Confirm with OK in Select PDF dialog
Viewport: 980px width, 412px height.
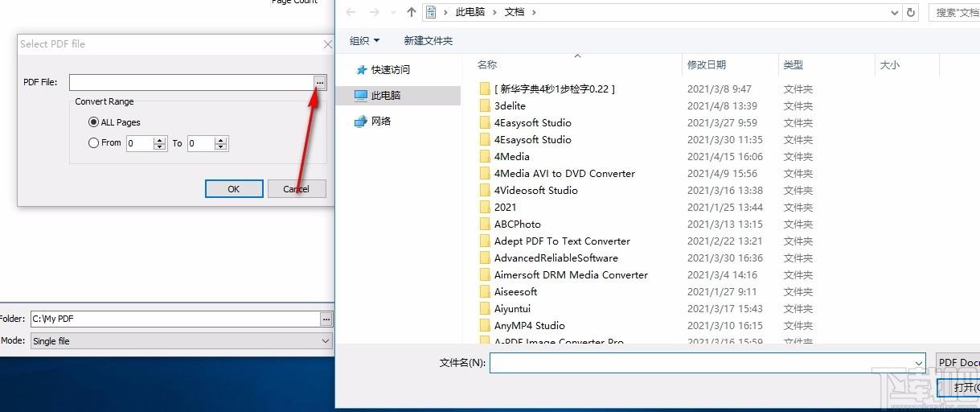(234, 189)
